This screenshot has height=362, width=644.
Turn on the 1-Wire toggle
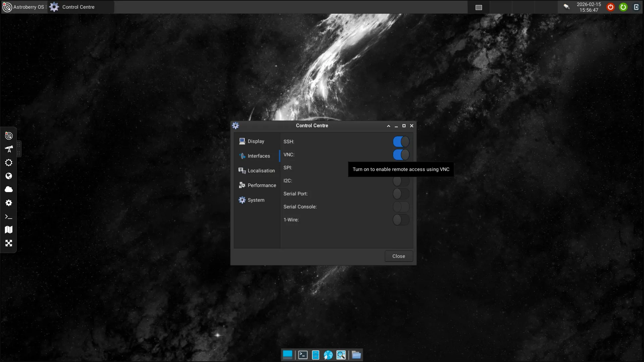(x=401, y=220)
